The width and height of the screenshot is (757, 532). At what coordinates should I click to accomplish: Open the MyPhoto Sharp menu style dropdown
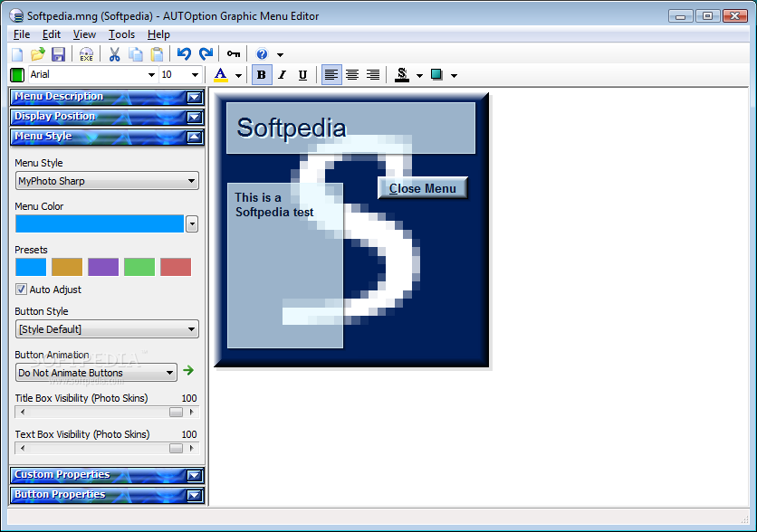107,181
